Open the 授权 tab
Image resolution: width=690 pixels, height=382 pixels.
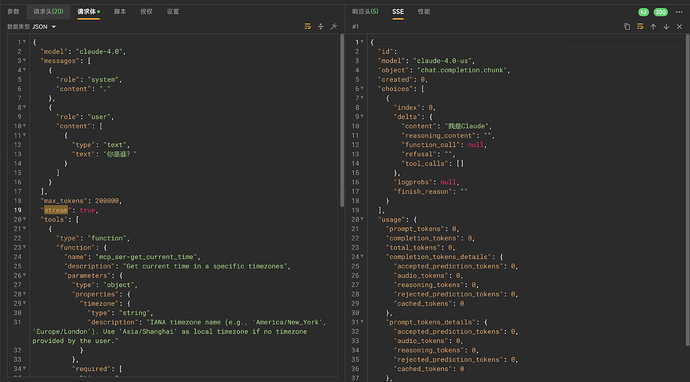(147, 11)
